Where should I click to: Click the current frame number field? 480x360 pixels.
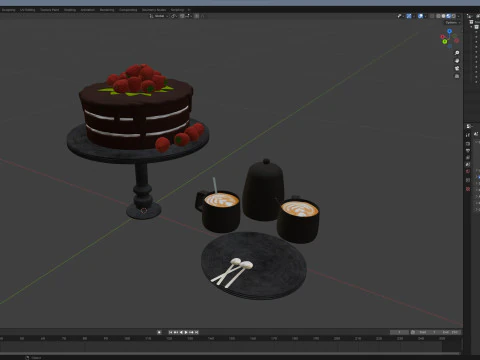tap(399, 332)
